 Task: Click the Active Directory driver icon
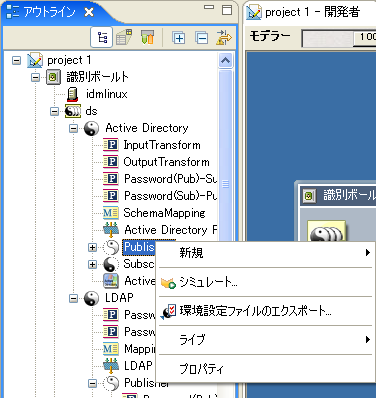point(91,128)
